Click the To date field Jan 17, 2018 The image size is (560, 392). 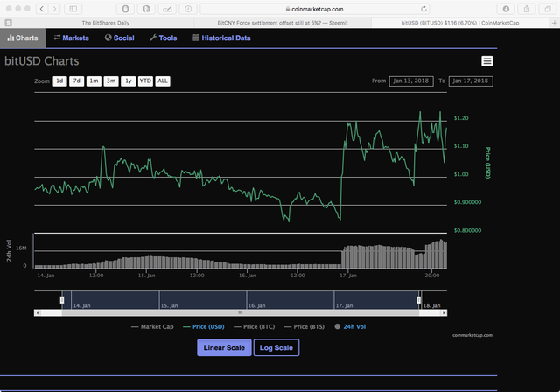pos(471,81)
